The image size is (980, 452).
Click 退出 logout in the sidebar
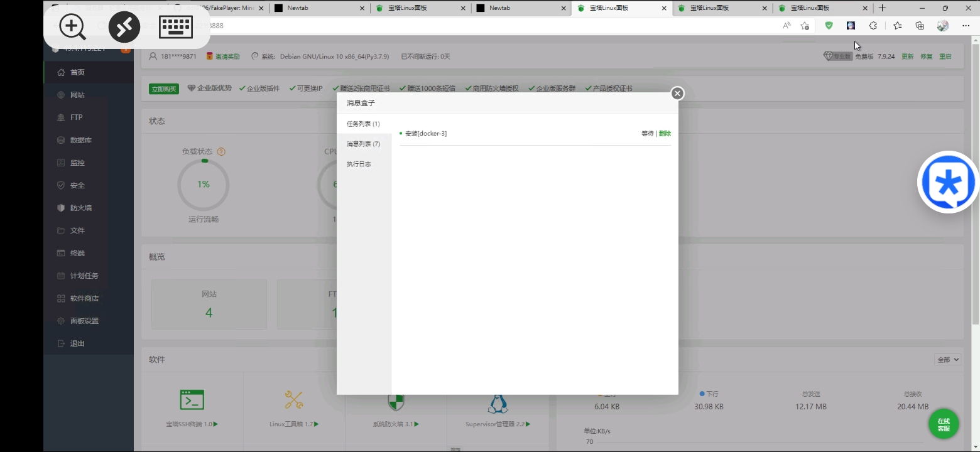89,343
